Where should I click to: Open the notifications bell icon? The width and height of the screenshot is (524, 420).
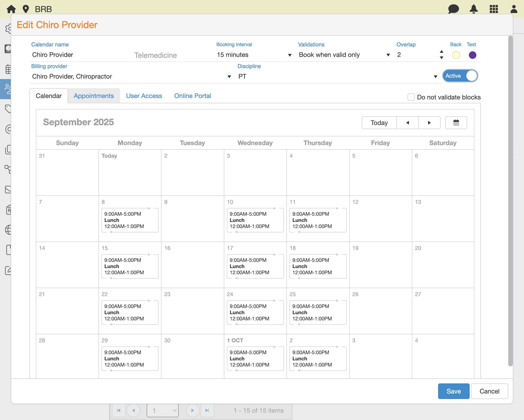tap(474, 9)
